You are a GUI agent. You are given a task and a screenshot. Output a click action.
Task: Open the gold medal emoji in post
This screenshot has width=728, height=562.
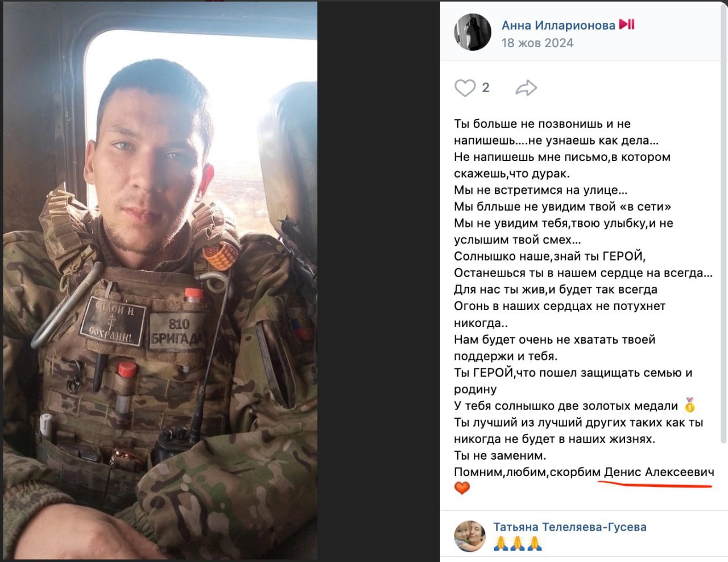(x=690, y=406)
